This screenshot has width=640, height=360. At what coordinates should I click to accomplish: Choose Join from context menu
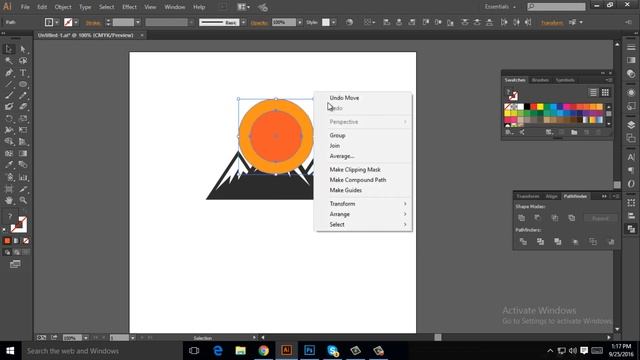[363, 146]
